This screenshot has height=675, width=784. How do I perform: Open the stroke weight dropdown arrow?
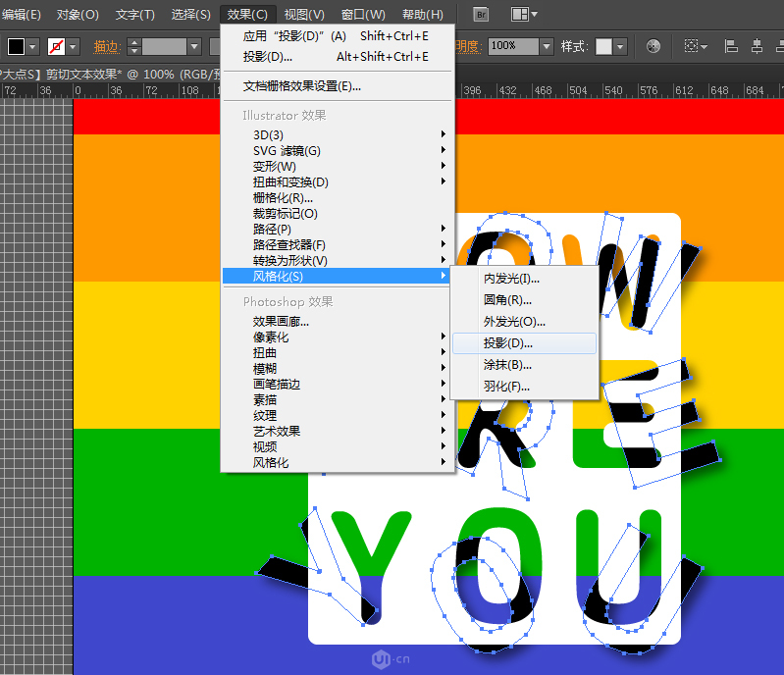[x=194, y=46]
